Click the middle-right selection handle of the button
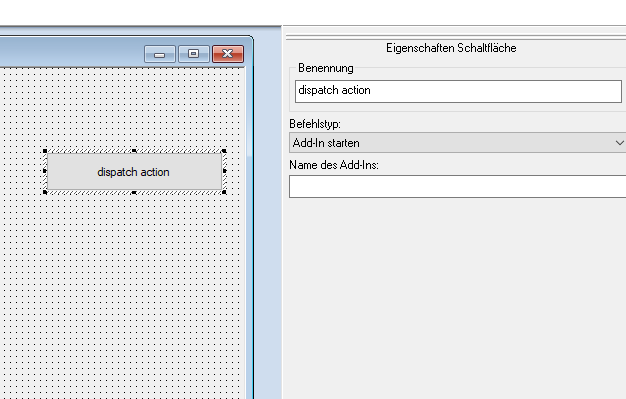The width and height of the screenshot is (626, 399). click(224, 171)
